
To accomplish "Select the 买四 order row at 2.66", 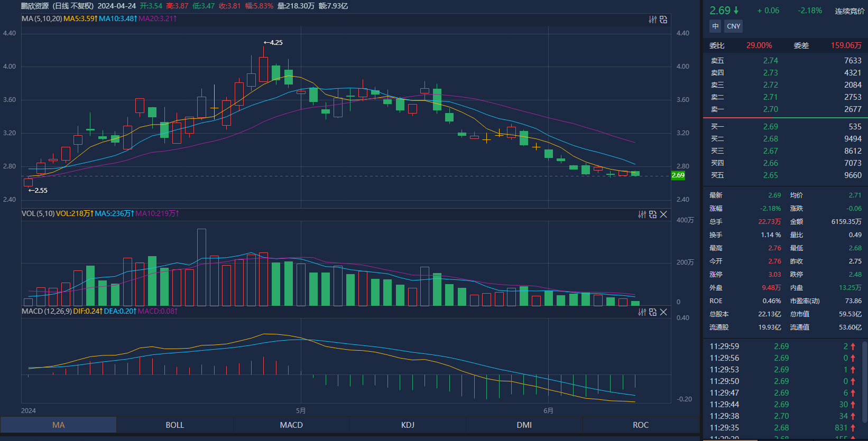I will pyautogui.click(x=786, y=163).
